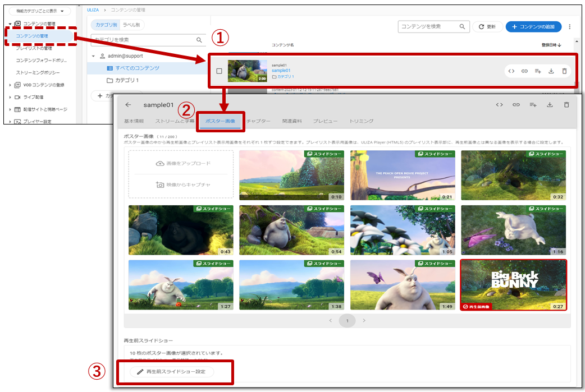Select the カテゴリ 1 folder in the category tree
This screenshot has height=392, width=585.
pos(123,81)
